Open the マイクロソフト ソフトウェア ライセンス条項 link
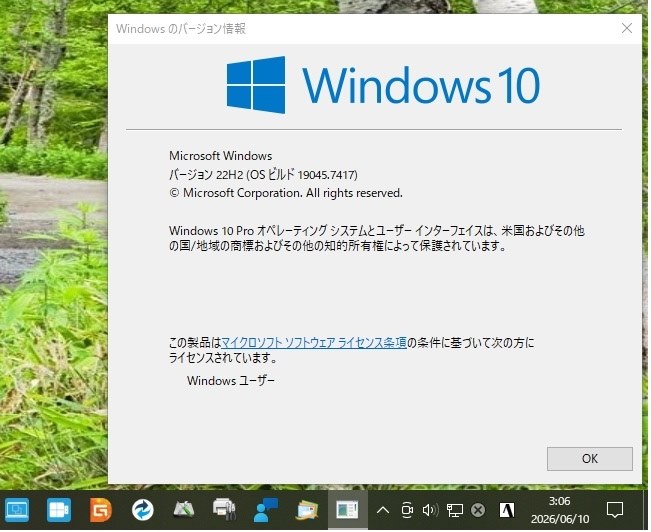The height and width of the screenshot is (532, 651). pyautogui.click(x=315, y=344)
